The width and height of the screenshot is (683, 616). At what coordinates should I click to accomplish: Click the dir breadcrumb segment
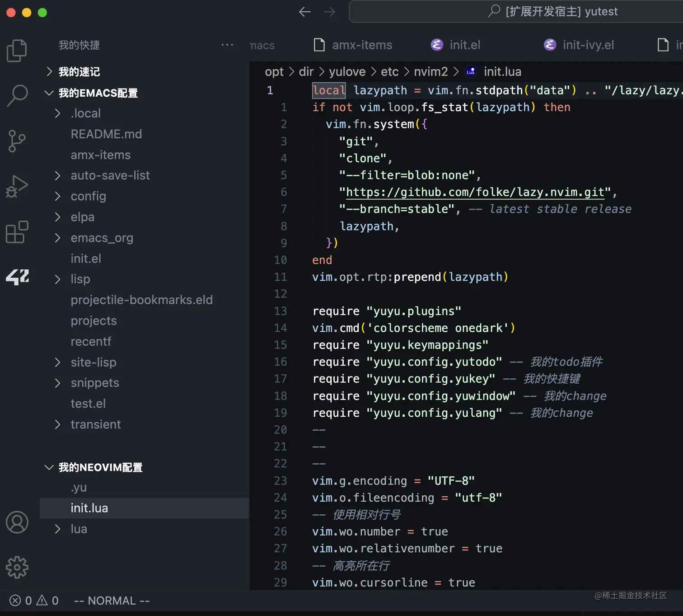pyautogui.click(x=306, y=71)
